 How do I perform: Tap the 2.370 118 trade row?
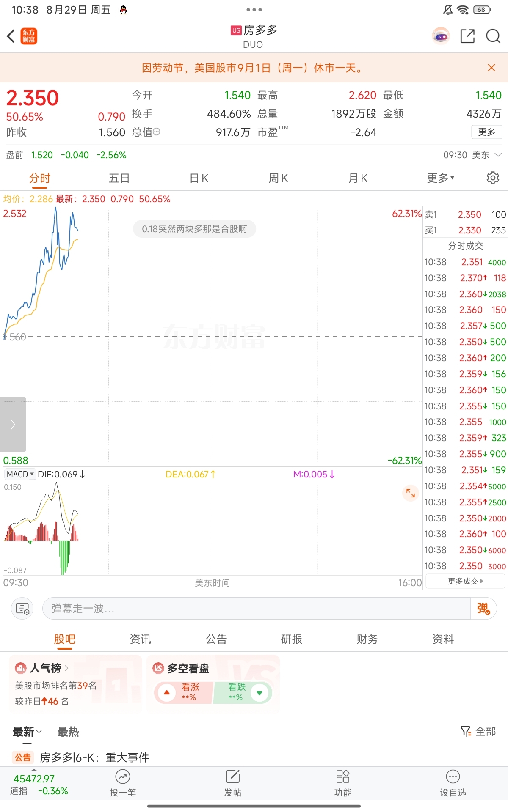[465, 278]
